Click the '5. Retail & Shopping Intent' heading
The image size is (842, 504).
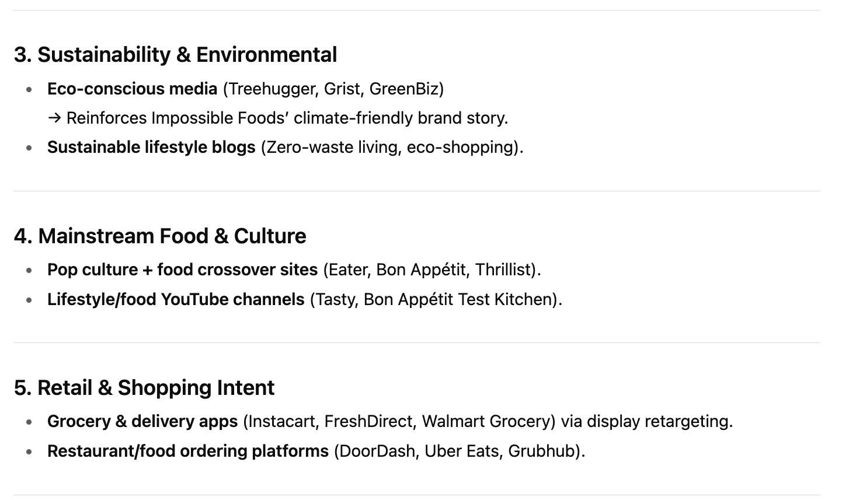(x=144, y=388)
